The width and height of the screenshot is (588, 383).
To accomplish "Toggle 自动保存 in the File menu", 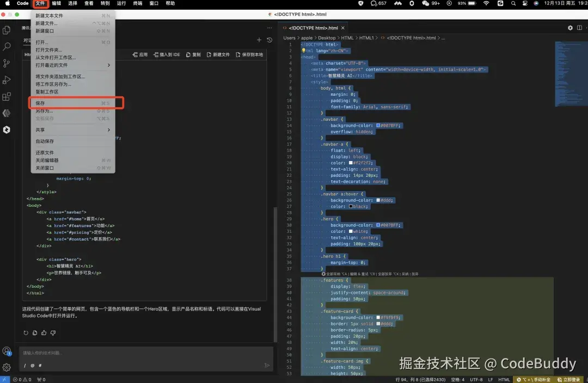I will point(73,141).
